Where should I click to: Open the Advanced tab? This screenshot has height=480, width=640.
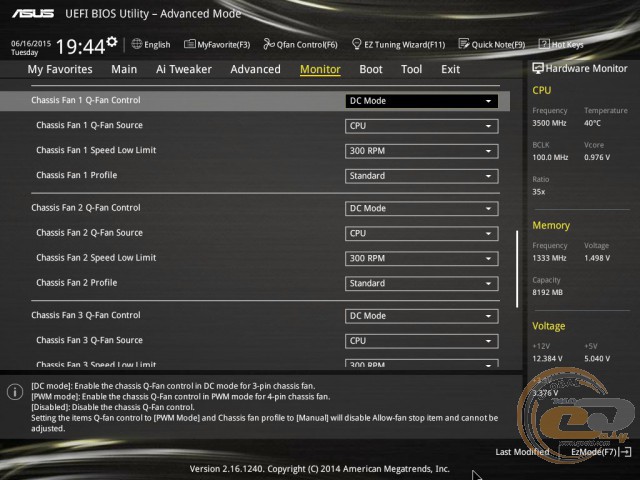point(256,69)
